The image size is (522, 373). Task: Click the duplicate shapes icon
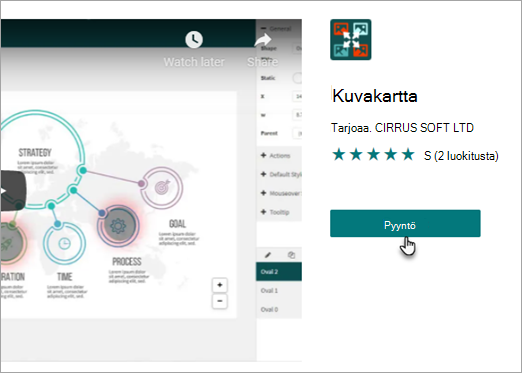point(291,255)
